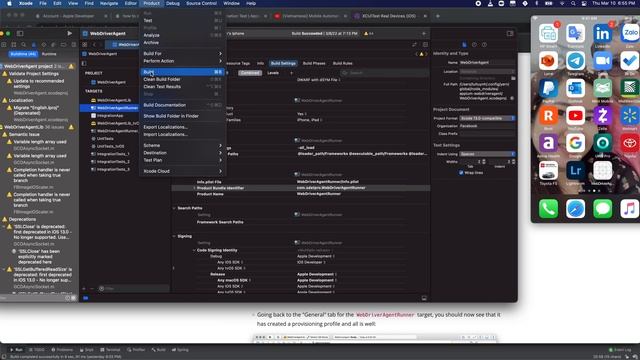Viewport: 640px width, 360px height.
Task: Select the File inspector icon
Action: click(464, 44)
